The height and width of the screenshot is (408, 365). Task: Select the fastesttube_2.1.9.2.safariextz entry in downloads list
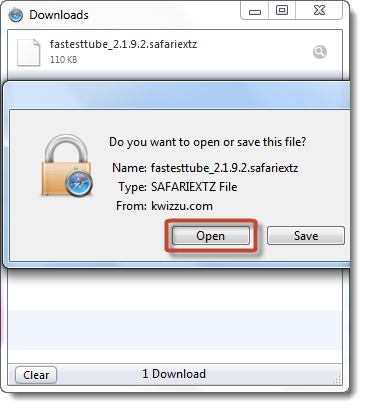point(175,51)
